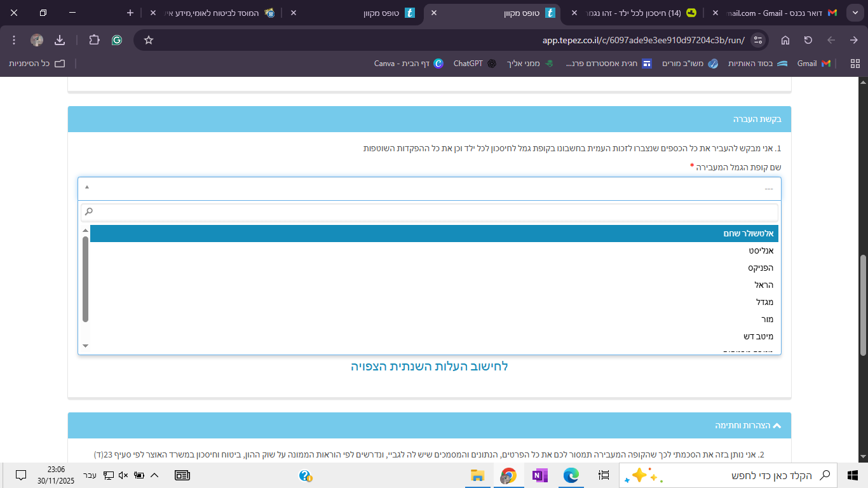Open the חגית אמסטרדם bookmark
Viewport: 868px width, 488px height.
coord(607,64)
